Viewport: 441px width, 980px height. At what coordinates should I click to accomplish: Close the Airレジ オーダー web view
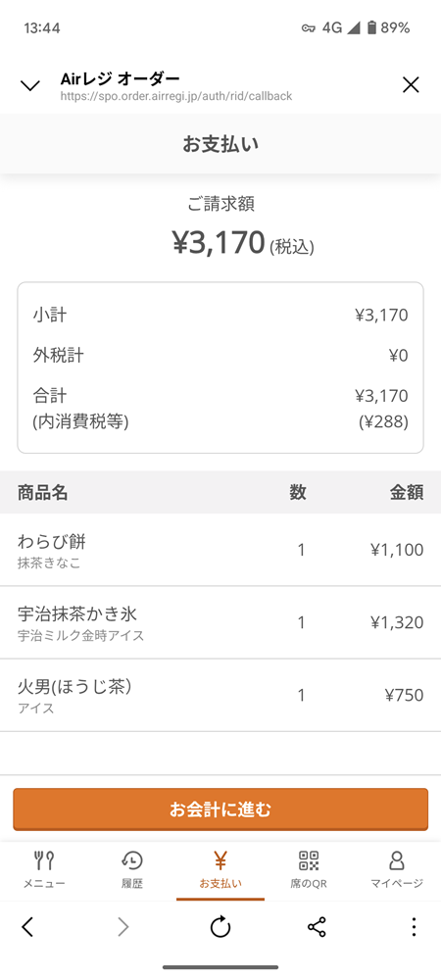[411, 84]
